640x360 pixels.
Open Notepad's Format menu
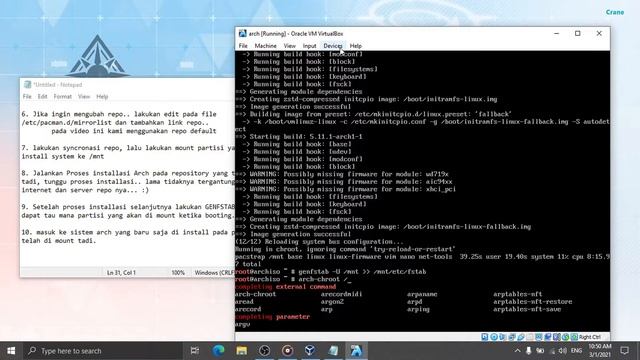pos(62,97)
